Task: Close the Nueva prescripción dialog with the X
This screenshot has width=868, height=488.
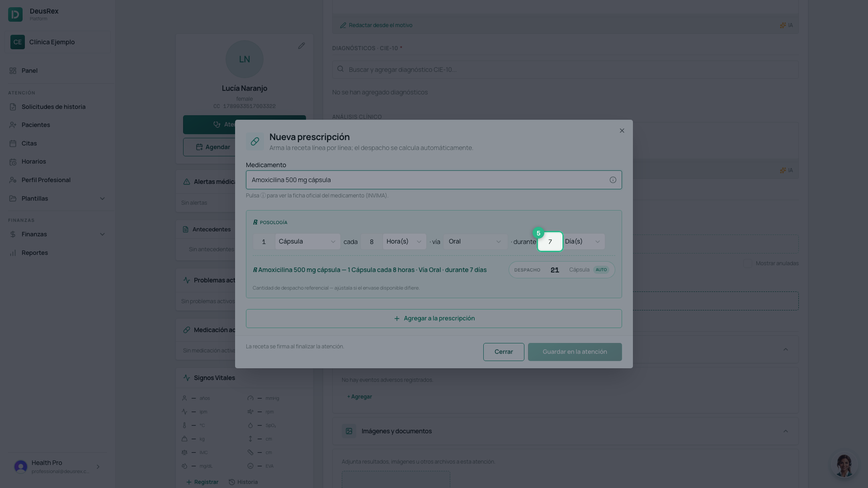Action: tap(622, 131)
